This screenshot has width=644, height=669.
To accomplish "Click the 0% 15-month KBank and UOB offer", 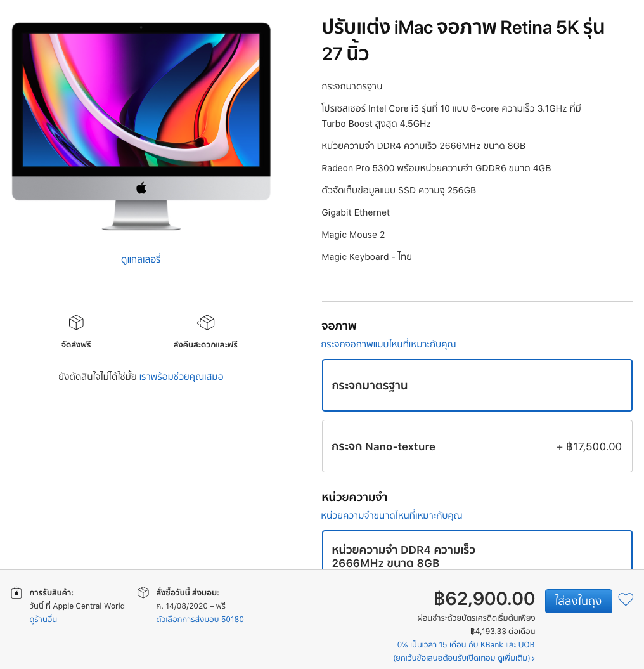I will [x=466, y=645].
